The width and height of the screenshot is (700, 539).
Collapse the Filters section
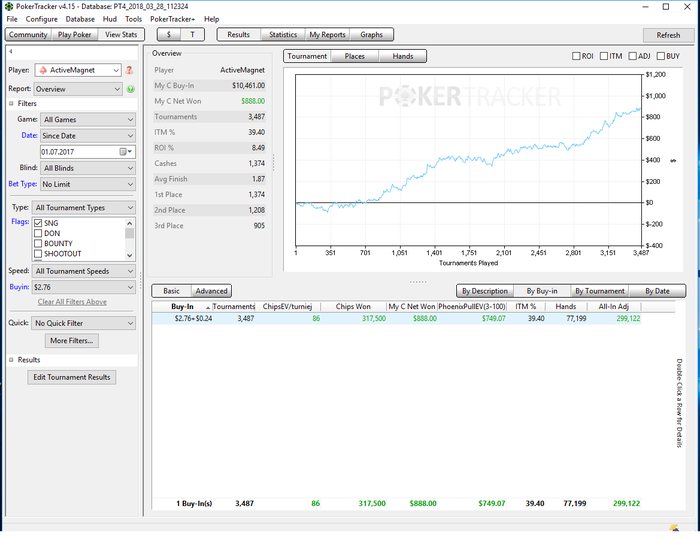coord(11,103)
